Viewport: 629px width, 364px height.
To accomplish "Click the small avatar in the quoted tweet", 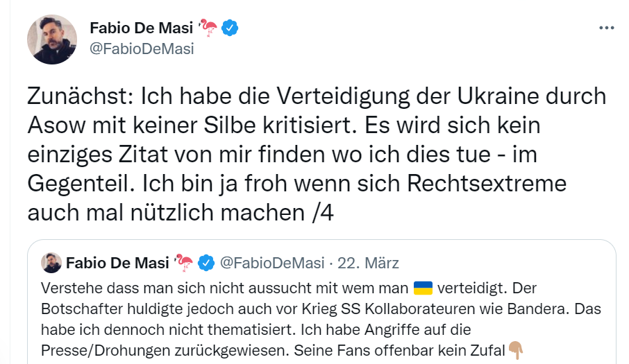I will (x=51, y=263).
